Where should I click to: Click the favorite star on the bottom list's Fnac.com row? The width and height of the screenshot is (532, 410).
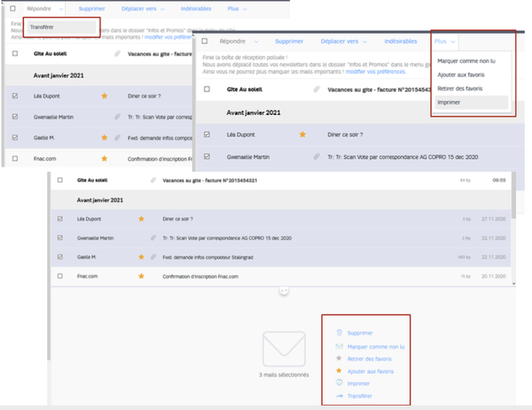pos(141,276)
